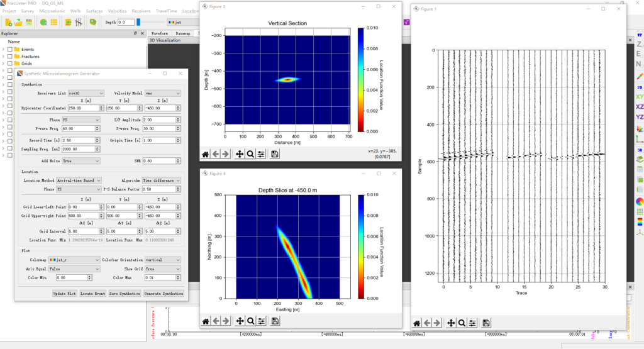644x349 pixels.
Task: Click the Depth input field in toolbar
Action: [126, 22]
